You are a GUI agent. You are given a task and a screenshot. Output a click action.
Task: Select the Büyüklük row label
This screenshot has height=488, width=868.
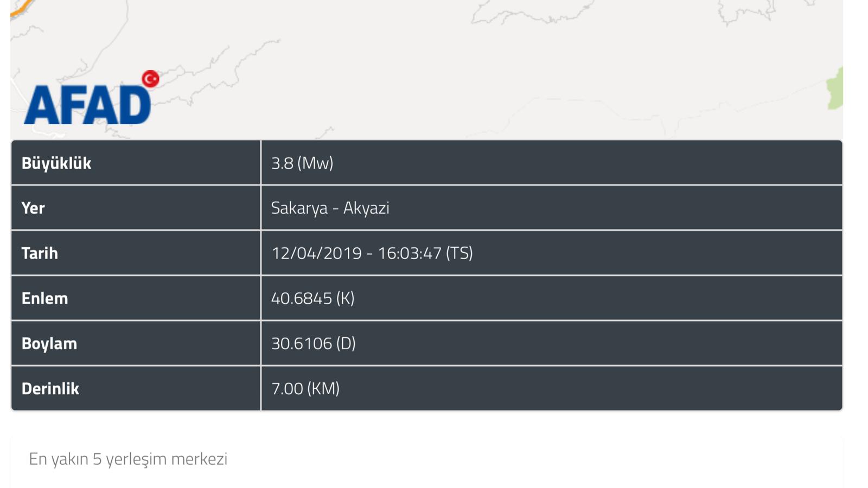[x=56, y=163]
